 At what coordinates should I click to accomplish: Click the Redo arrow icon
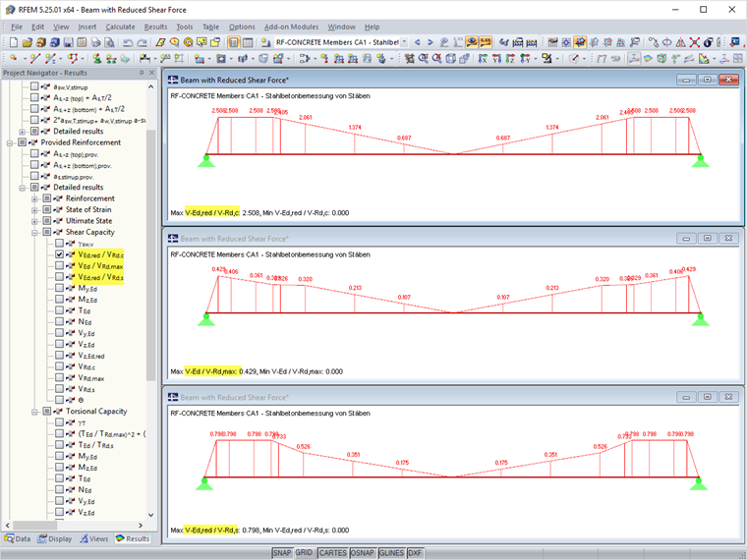[144, 42]
